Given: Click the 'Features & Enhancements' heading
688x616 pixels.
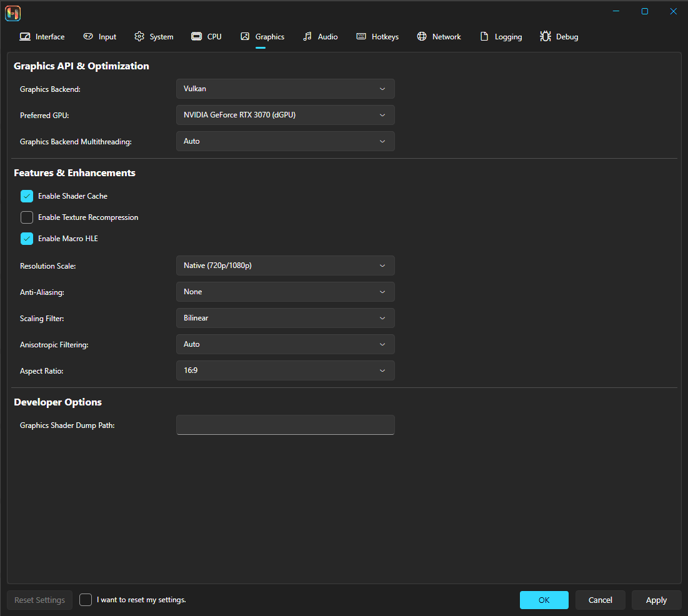Looking at the screenshot, I should pyautogui.click(x=74, y=173).
